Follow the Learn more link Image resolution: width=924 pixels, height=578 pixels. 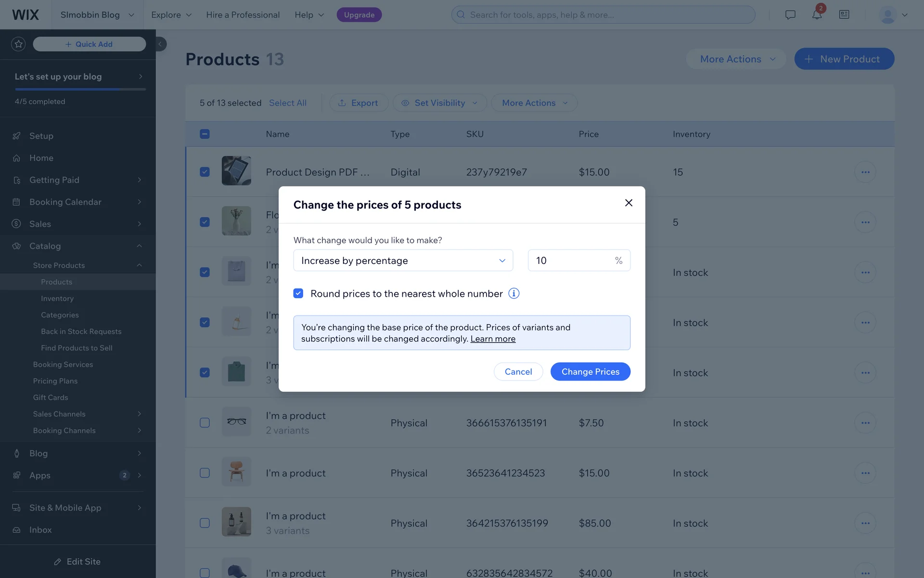(x=493, y=339)
